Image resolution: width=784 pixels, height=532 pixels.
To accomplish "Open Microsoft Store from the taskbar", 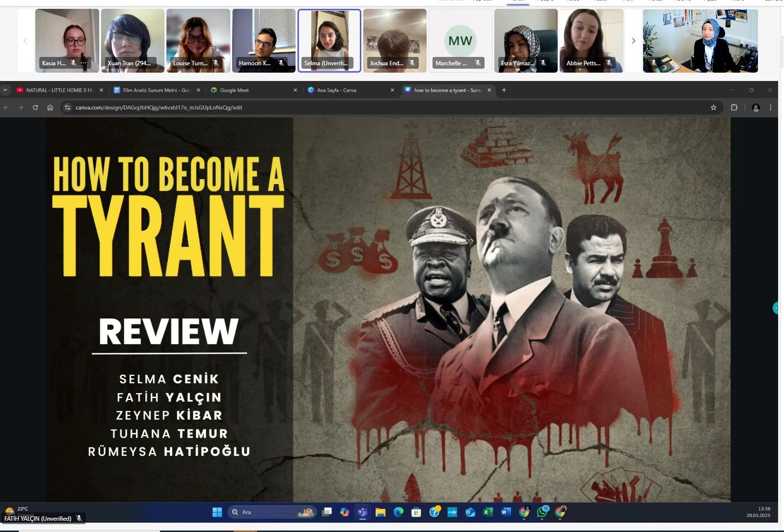I will click(416, 512).
